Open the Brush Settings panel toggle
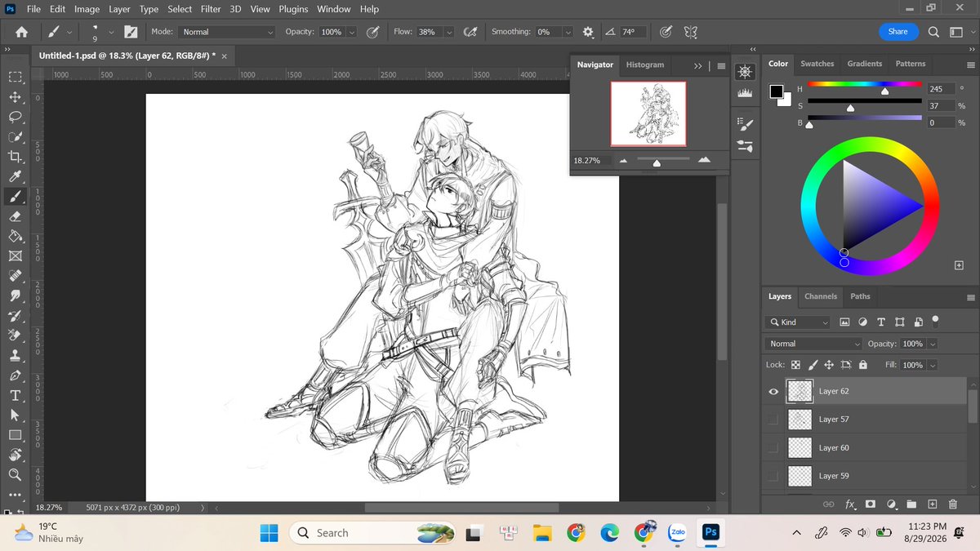 (131, 32)
